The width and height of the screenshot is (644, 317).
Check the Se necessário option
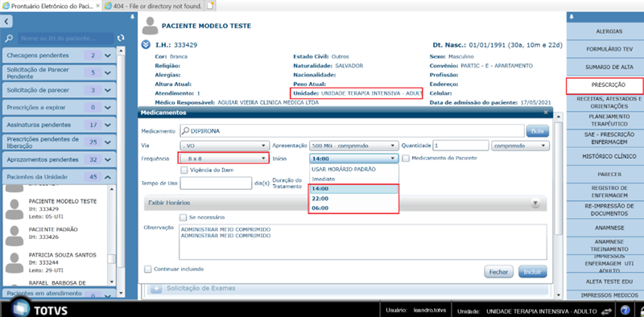[184, 216]
